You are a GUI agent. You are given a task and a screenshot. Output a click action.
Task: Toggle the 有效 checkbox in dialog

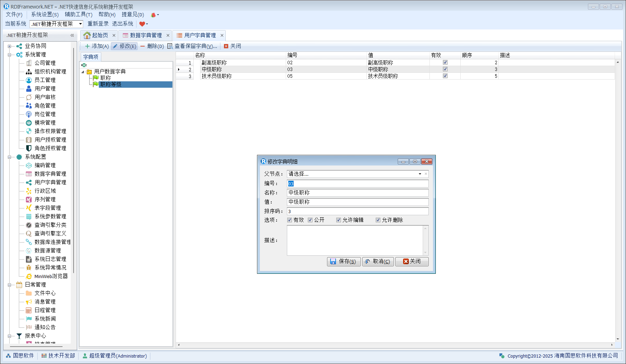point(290,220)
